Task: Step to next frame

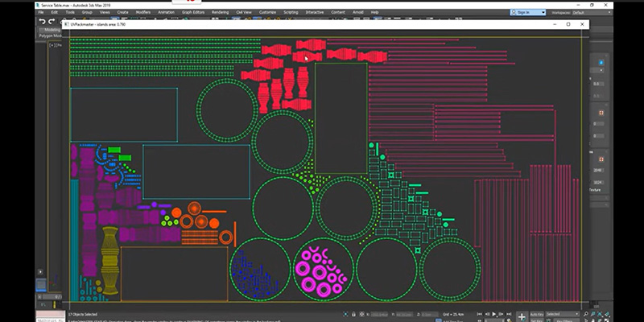Action: click(x=502, y=314)
